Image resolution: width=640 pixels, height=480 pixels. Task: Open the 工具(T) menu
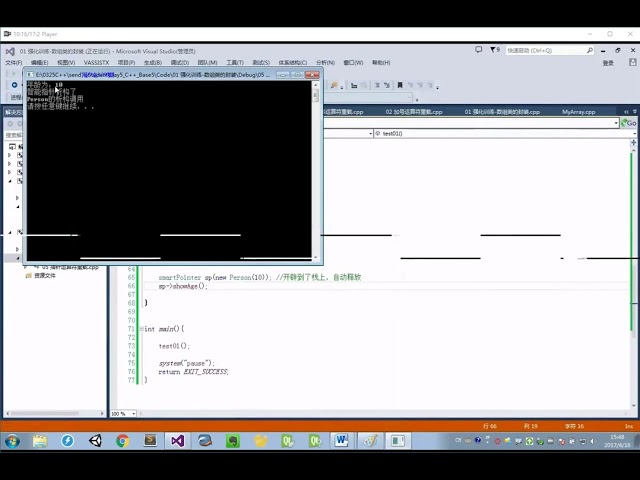click(x=235, y=63)
